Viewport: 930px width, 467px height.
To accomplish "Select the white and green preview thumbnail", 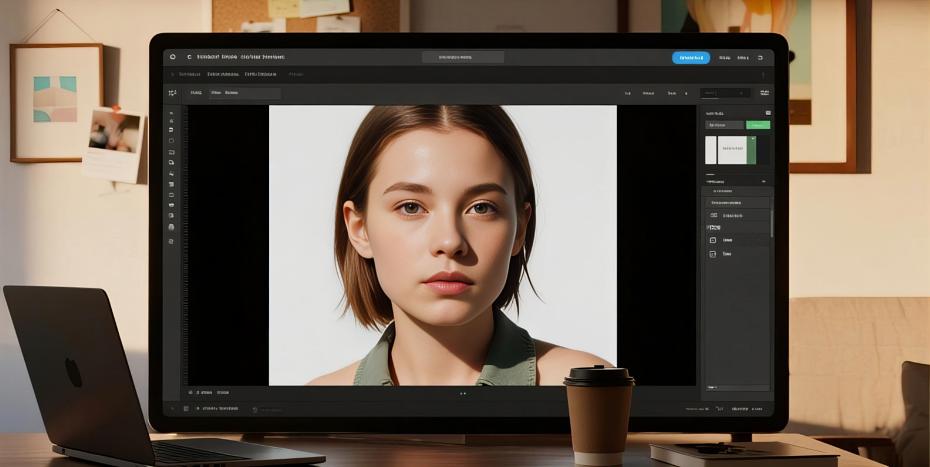I will tap(731, 150).
